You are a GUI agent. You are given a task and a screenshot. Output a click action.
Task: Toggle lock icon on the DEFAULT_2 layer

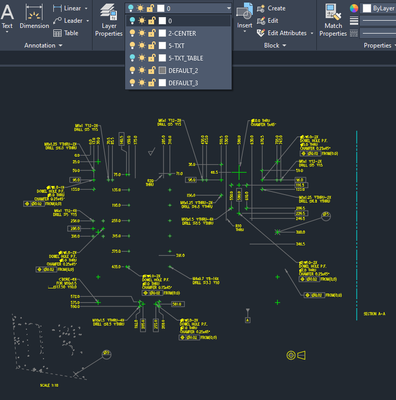(152, 70)
